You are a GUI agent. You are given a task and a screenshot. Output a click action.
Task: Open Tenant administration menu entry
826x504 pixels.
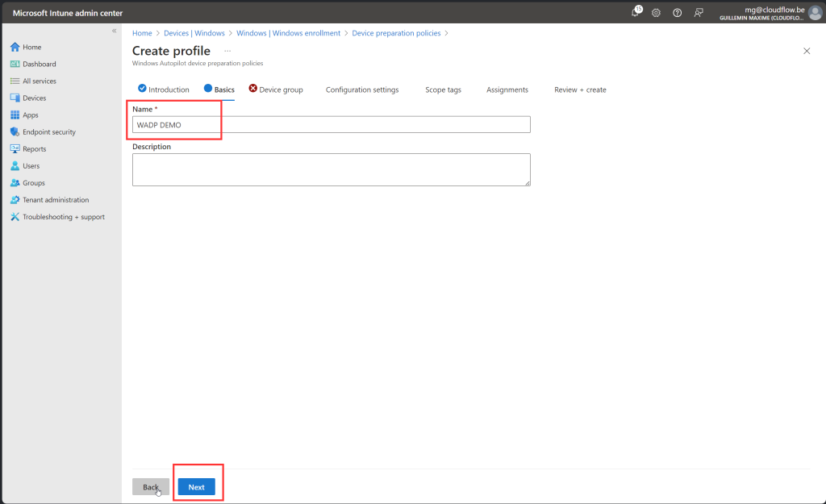click(56, 200)
